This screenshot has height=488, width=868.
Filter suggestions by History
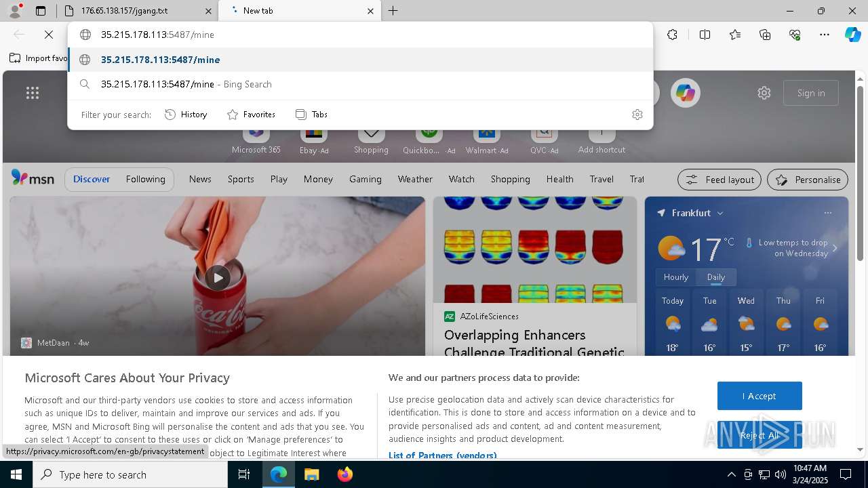(x=186, y=115)
